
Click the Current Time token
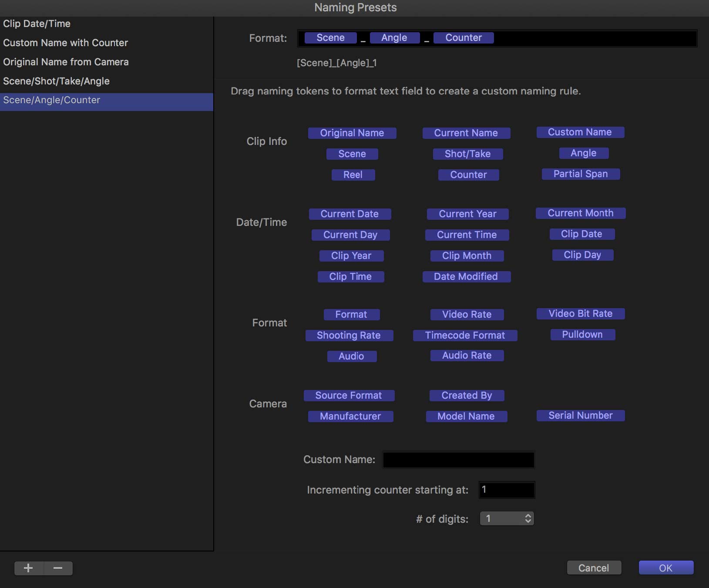(467, 235)
